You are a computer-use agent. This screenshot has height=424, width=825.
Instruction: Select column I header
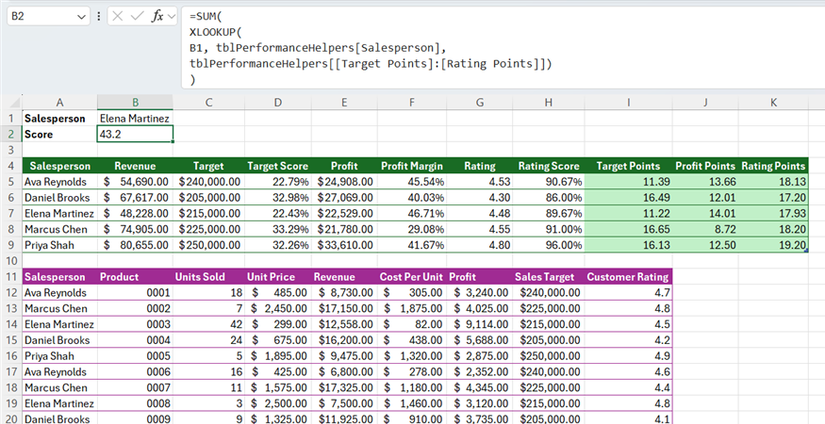[628, 103]
